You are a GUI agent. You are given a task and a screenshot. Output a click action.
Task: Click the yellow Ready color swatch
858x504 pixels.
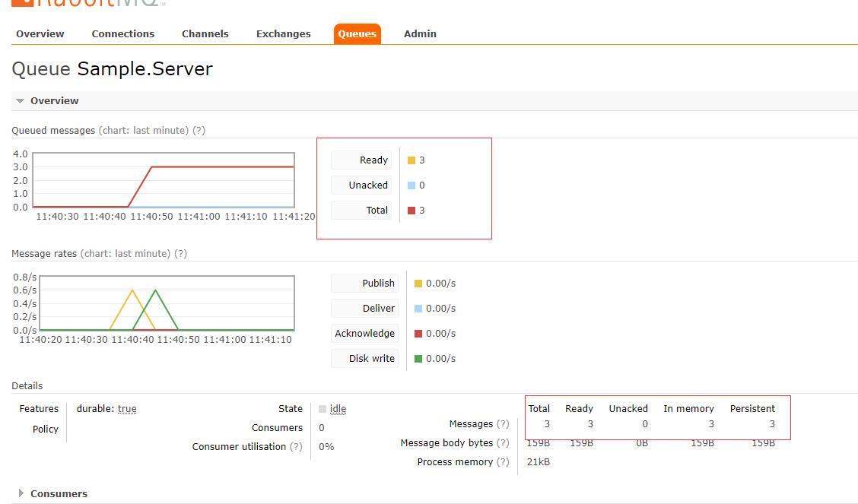pos(412,160)
